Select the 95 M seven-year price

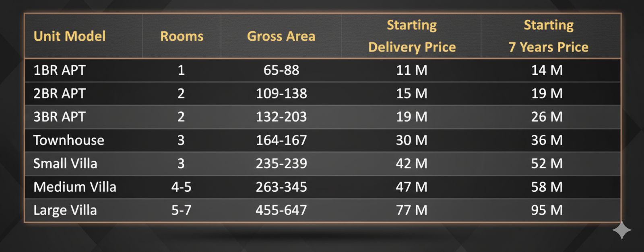pos(547,210)
